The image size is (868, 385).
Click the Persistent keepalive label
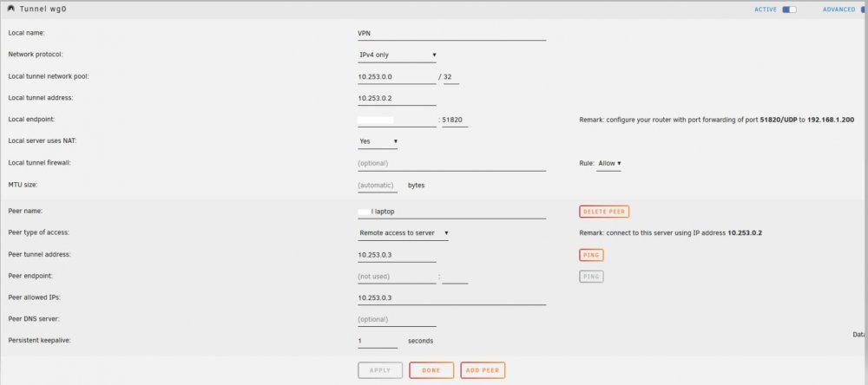pyautogui.click(x=40, y=341)
